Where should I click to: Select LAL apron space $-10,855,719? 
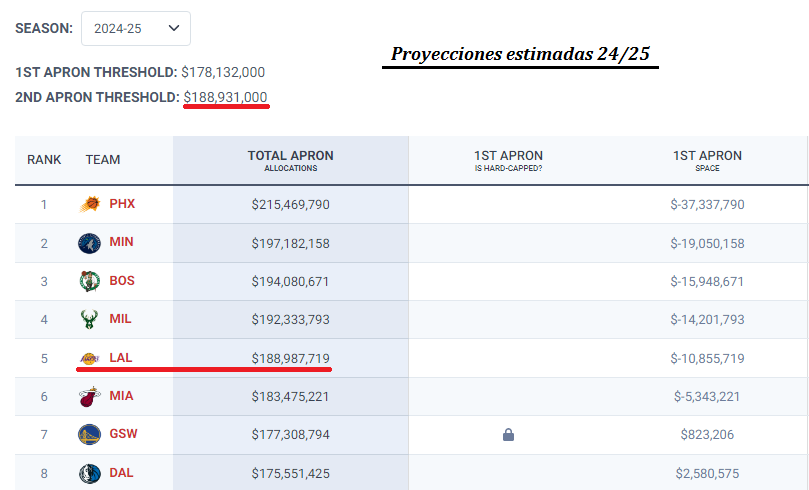click(707, 358)
